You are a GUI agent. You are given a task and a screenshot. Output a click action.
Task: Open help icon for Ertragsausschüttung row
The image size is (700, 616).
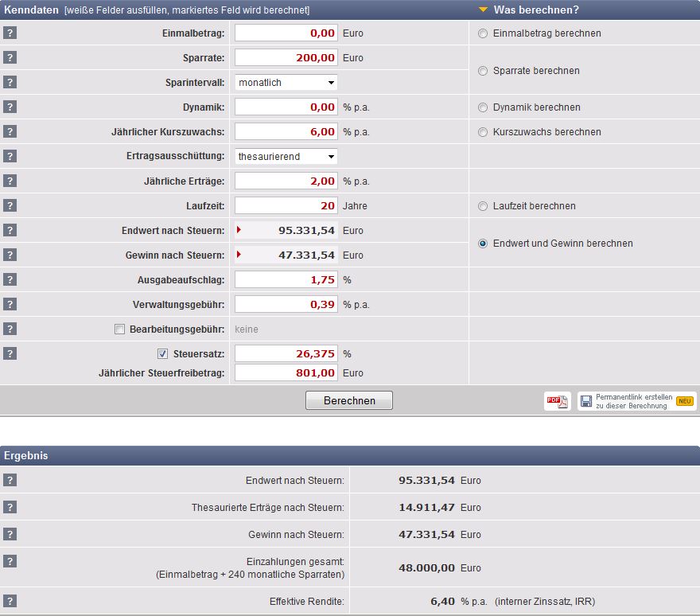10,156
